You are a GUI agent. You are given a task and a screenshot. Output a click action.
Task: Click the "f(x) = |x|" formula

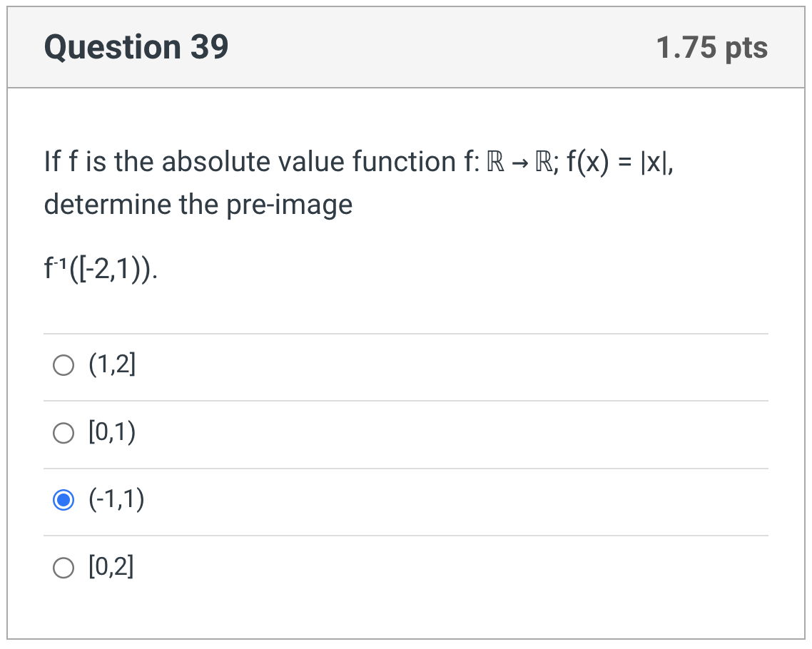pos(619,163)
